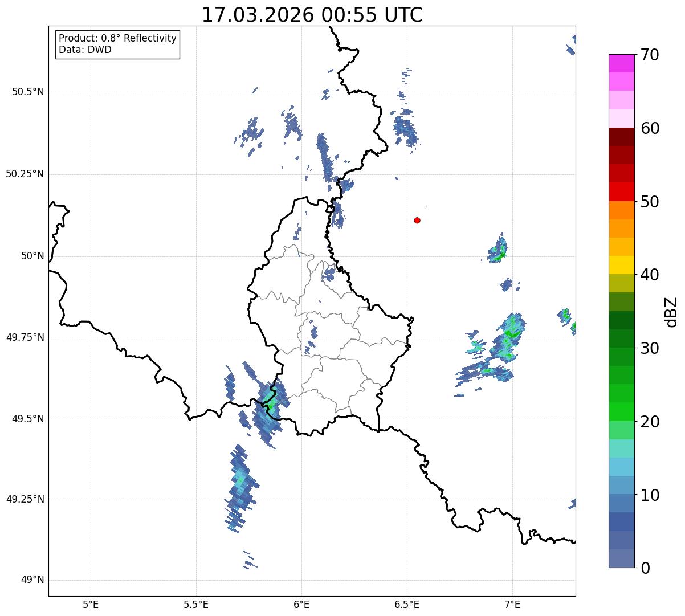The width and height of the screenshot is (685, 616).
Task: Click the 50.5°N latitude axis label
Action: (x=25, y=92)
